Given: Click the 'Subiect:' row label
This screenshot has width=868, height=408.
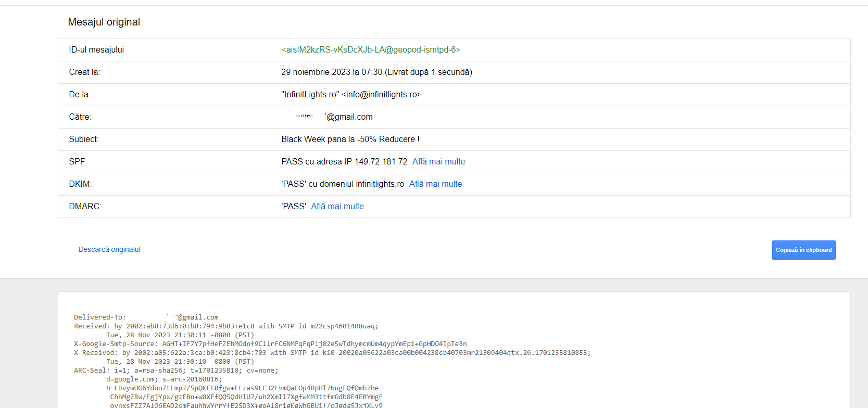Looking at the screenshot, I should click(84, 139).
